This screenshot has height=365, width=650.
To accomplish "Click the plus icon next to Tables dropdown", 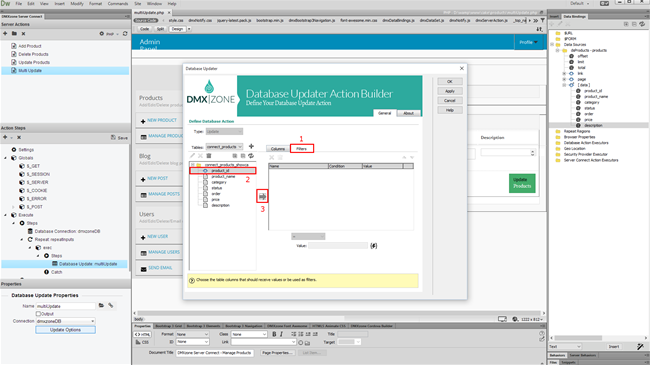I will (x=251, y=146).
